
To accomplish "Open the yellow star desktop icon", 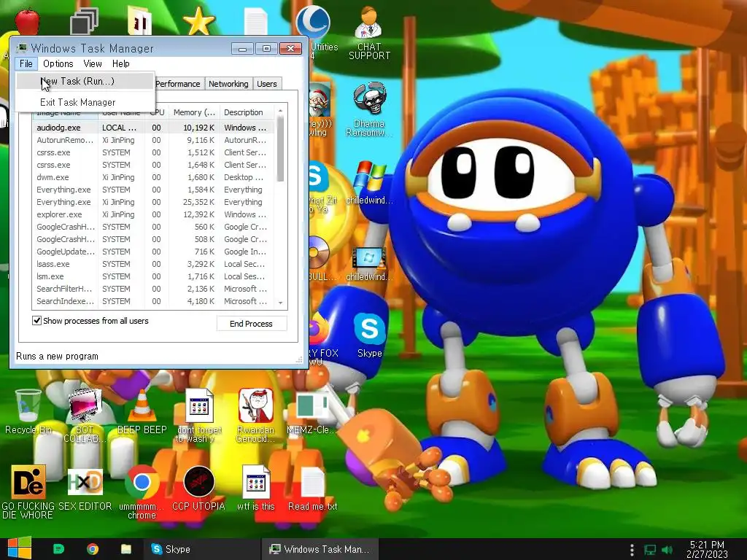I will tap(198, 21).
